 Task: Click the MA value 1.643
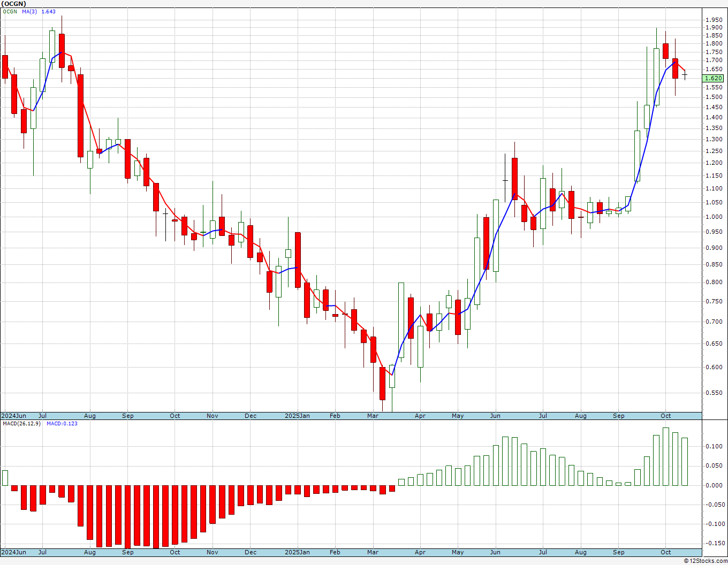pos(48,12)
